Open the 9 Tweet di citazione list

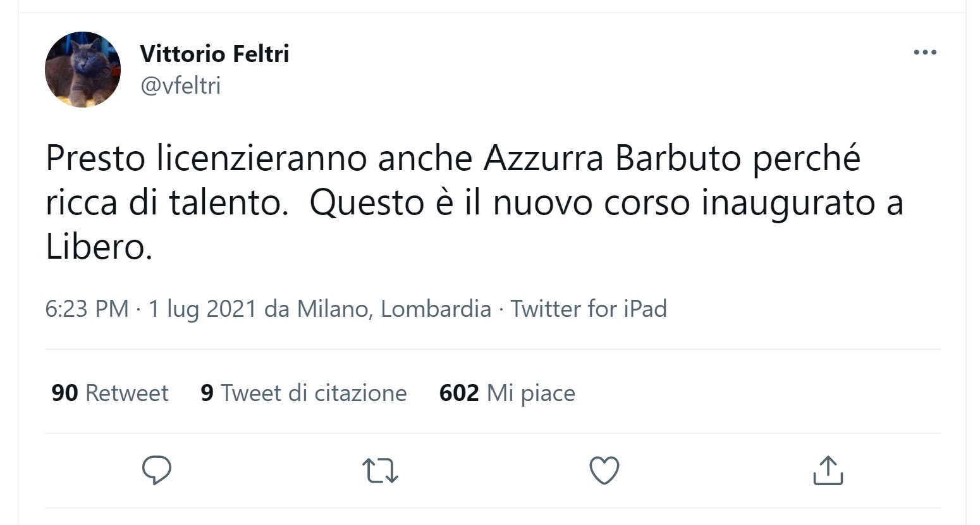coord(303,393)
